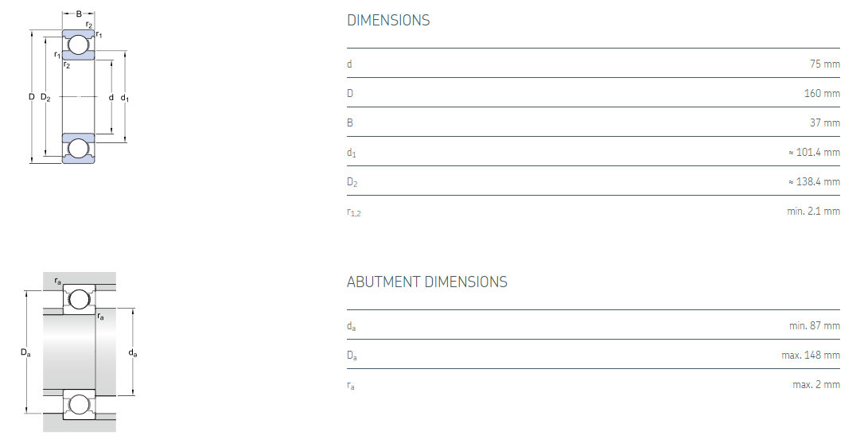
Task: Click the ≈ 101.4 mm value
Action: pyautogui.click(x=813, y=152)
